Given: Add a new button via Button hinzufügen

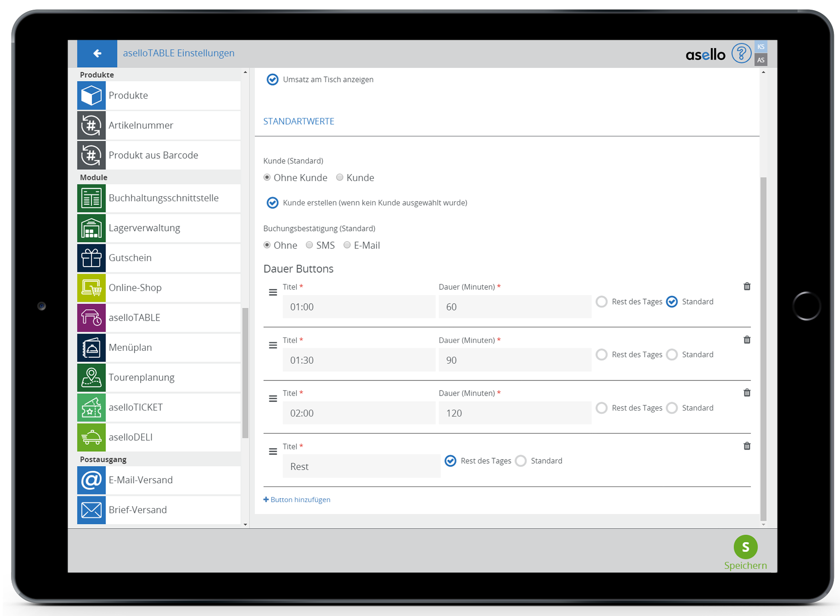Looking at the screenshot, I should click(297, 500).
